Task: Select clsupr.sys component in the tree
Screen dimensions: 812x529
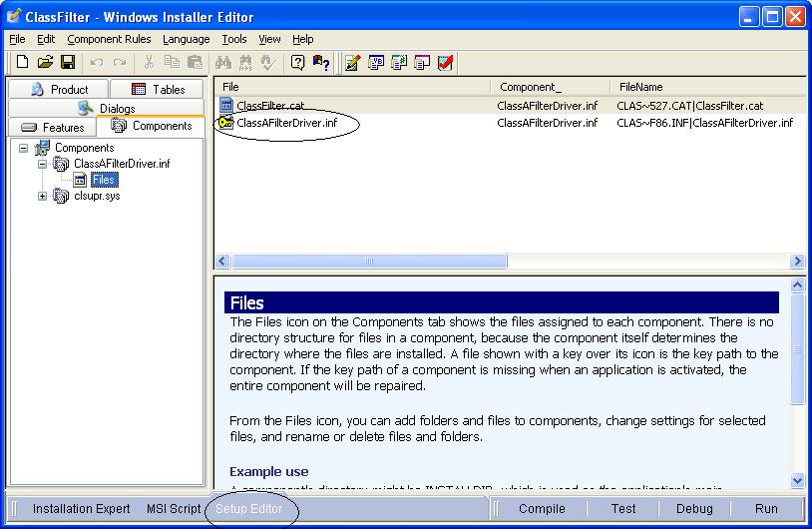Action: 97,196
